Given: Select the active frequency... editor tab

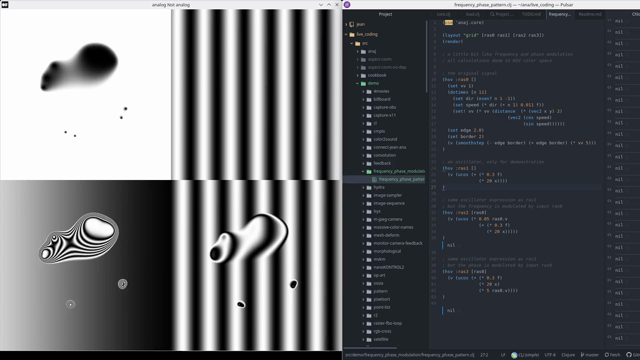Looking at the screenshot, I should pos(560,14).
